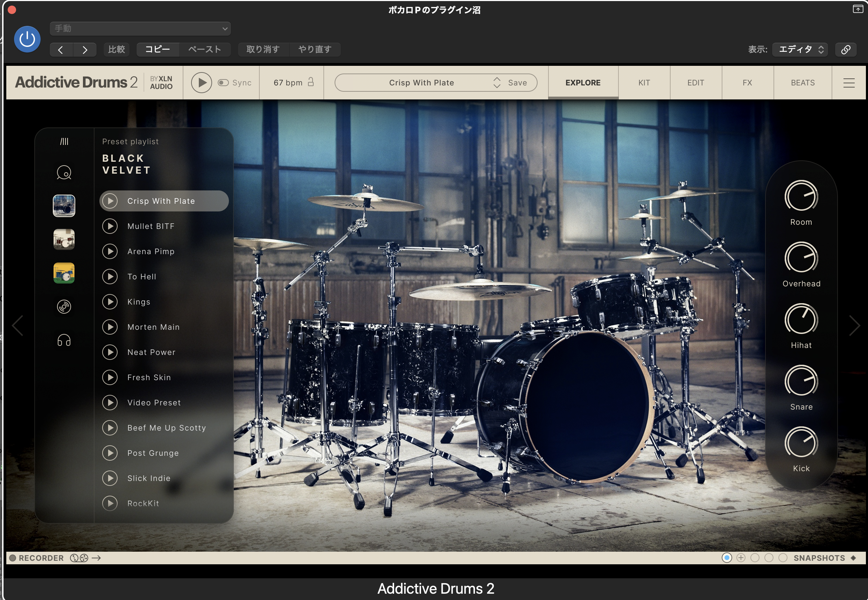Click the 67 bpm tempo field
This screenshot has height=600, width=868.
(288, 83)
